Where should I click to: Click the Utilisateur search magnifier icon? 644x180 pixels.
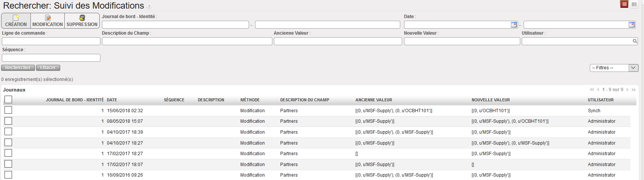[635, 41]
